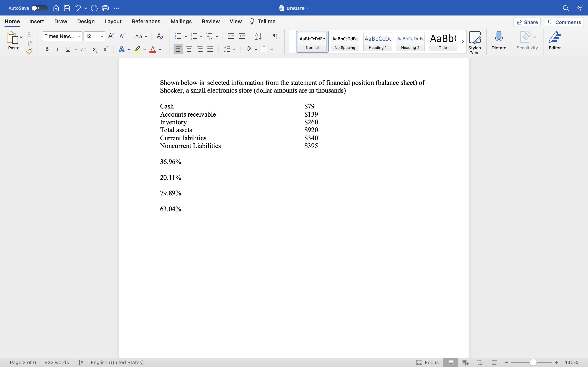
Task: Switch to the References tab
Action: pyautogui.click(x=146, y=21)
